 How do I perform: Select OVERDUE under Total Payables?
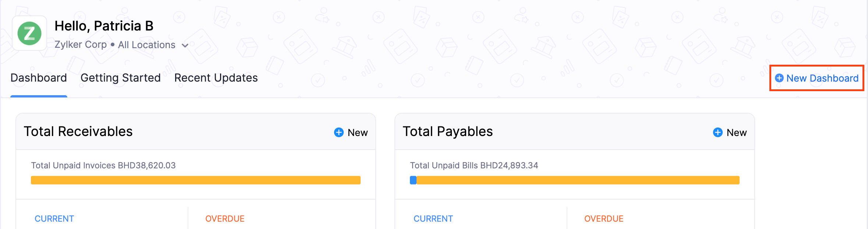[604, 219]
